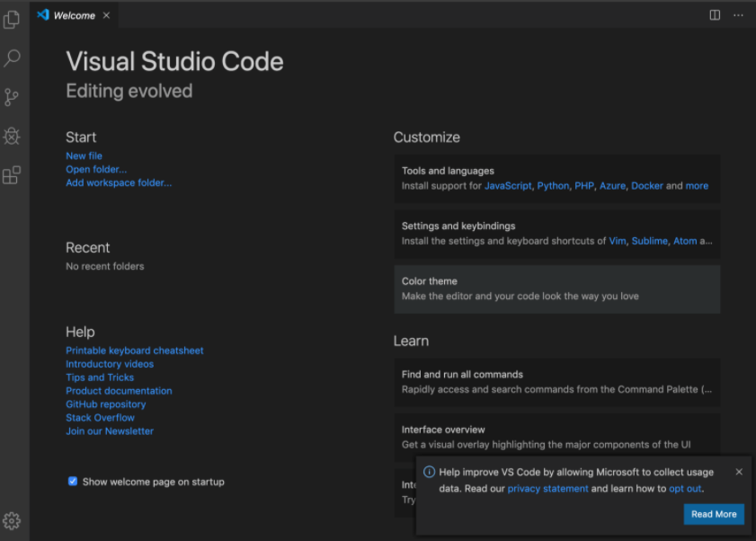The height and width of the screenshot is (541, 756).
Task: Open the Extensions view icon
Action: tap(12, 175)
